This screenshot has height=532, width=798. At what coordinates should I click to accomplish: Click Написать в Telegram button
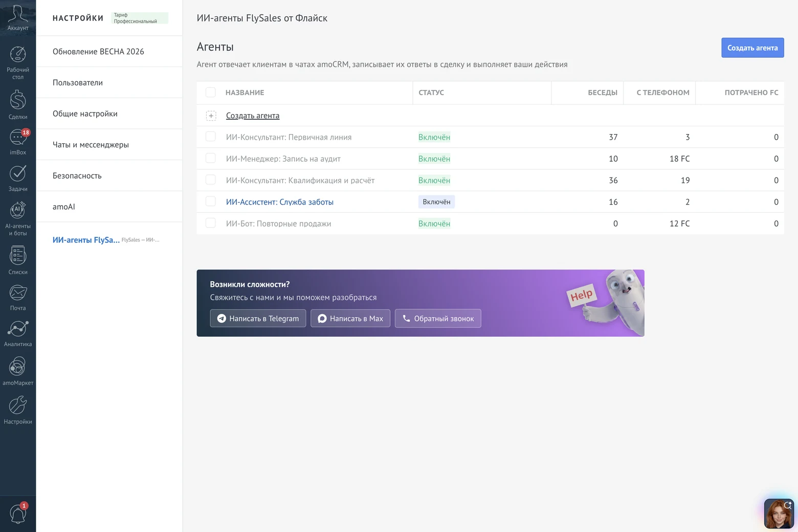pos(258,318)
